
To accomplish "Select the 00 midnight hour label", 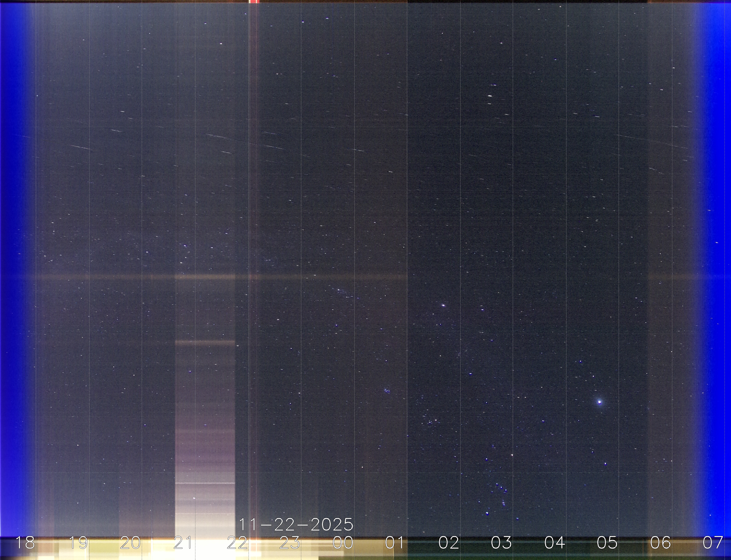I will 343,543.
